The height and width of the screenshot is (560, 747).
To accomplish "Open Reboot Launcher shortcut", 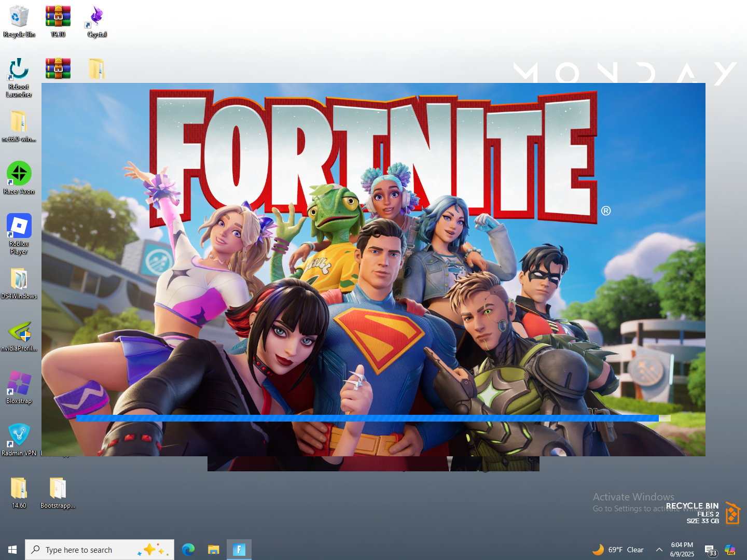I will pyautogui.click(x=19, y=78).
